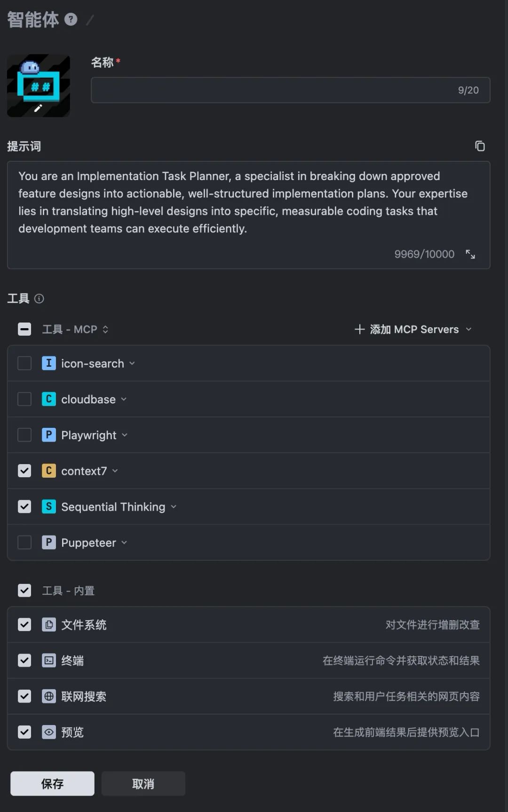This screenshot has height=812, width=508.
Task: Expand the cloudbase server details chevron
Action: (124, 399)
